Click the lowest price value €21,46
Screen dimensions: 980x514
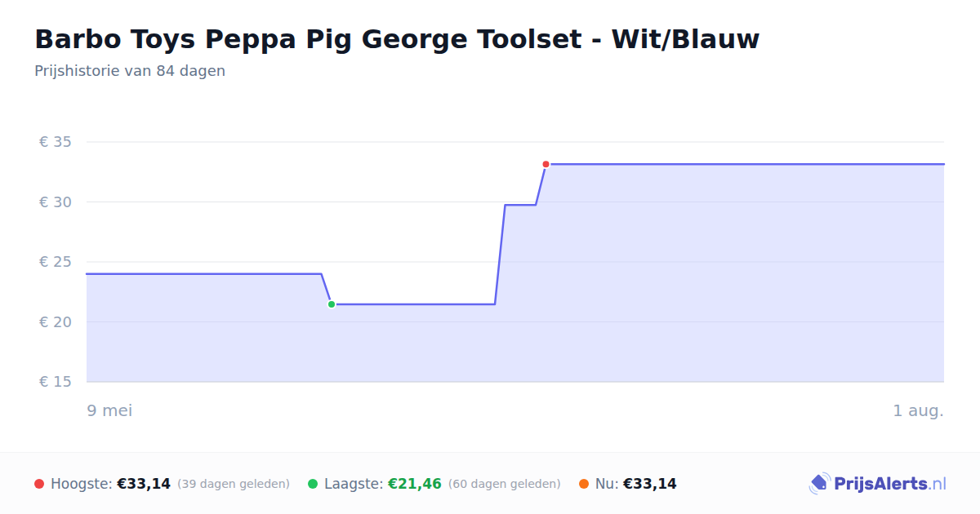(415, 484)
